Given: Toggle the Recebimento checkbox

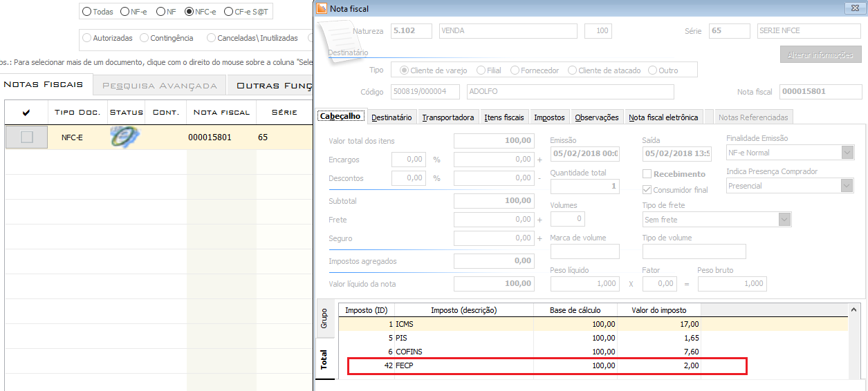Looking at the screenshot, I should [x=647, y=174].
